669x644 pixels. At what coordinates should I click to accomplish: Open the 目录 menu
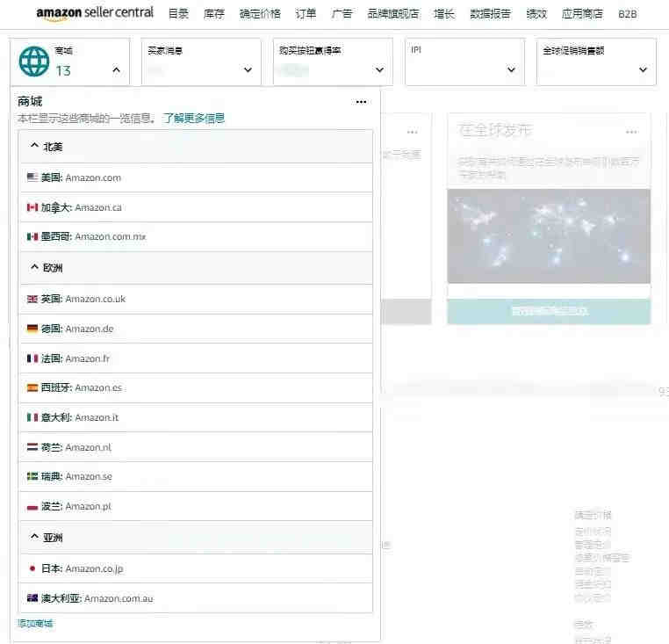click(178, 14)
